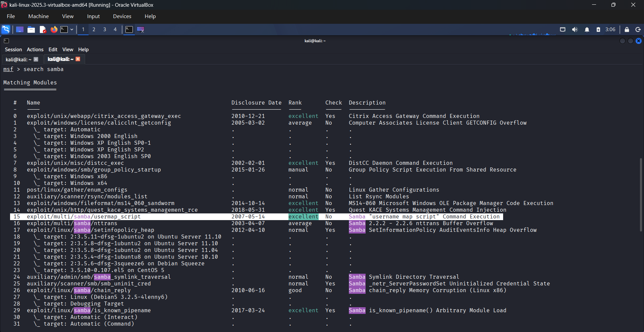
Task: Restore down the VirtualBox window
Action: coord(613,5)
